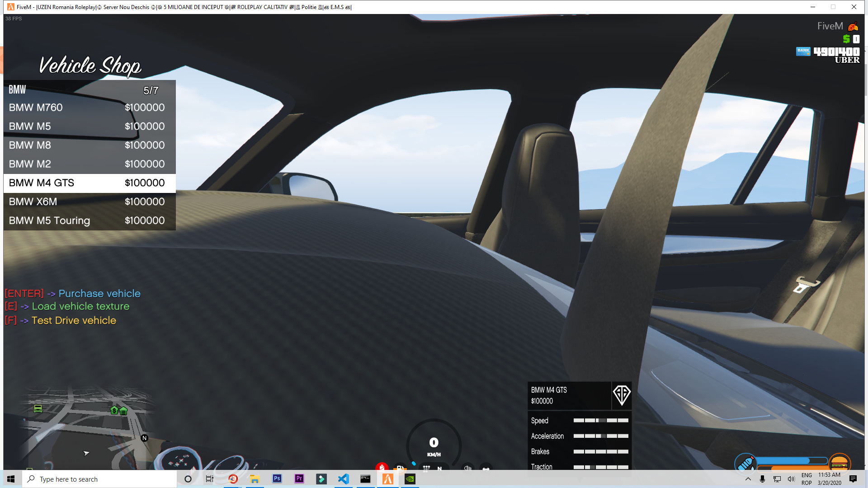Select BMW X6M in Vehicle Shop
This screenshot has width=868, height=488.
pyautogui.click(x=90, y=202)
